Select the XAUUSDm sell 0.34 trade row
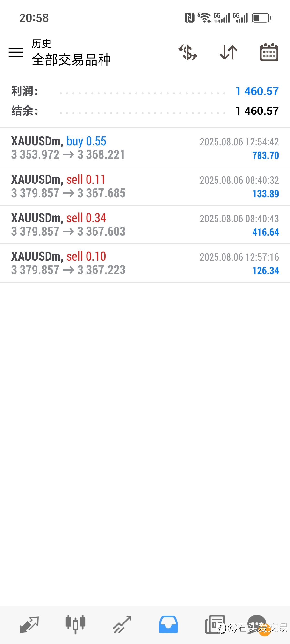 pos(145,225)
